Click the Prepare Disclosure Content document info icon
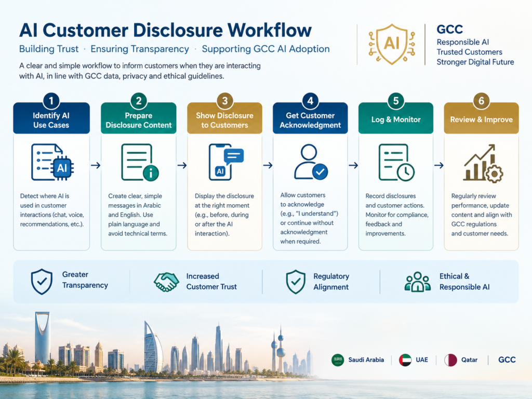This screenshot has width=532, height=399. pos(140,162)
